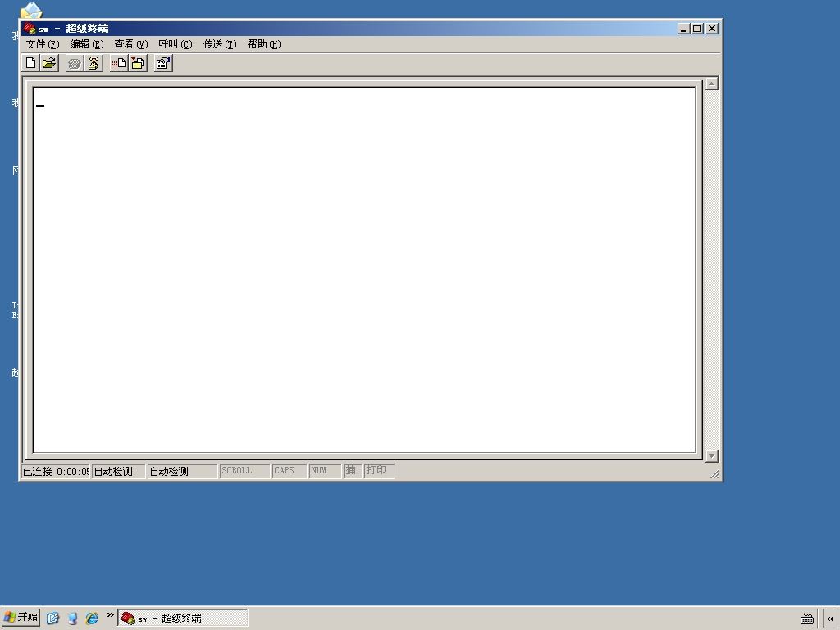
Task: Click the 捕 capture status indicator
Action: click(352, 471)
